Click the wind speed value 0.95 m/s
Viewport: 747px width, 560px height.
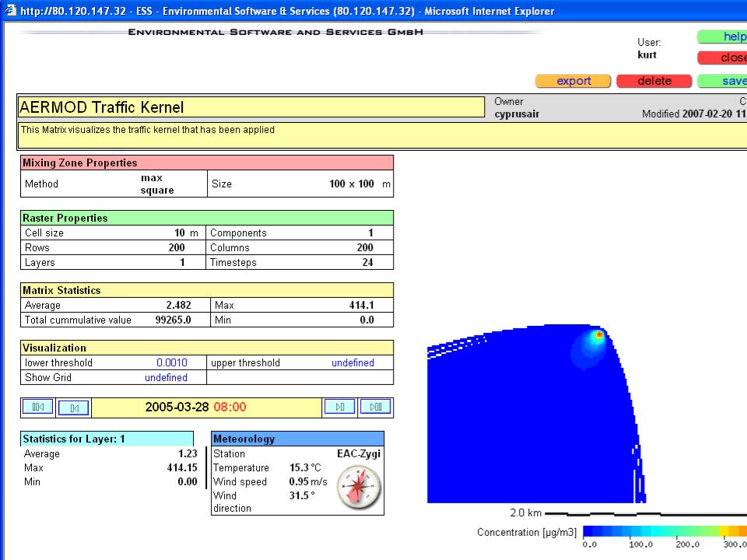(x=308, y=482)
